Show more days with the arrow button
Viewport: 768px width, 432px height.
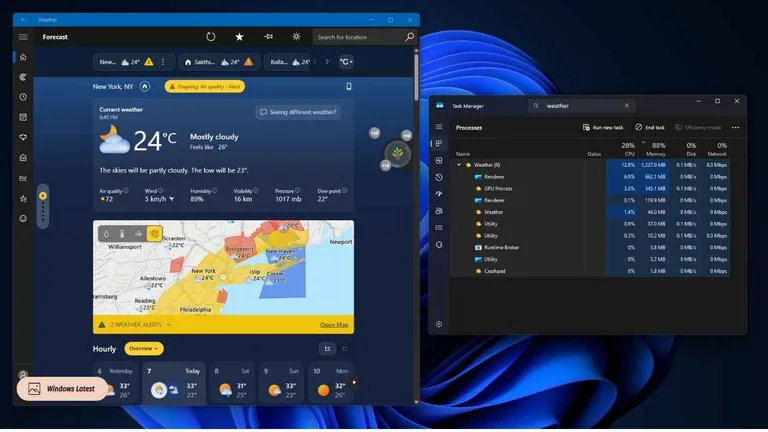(354, 383)
